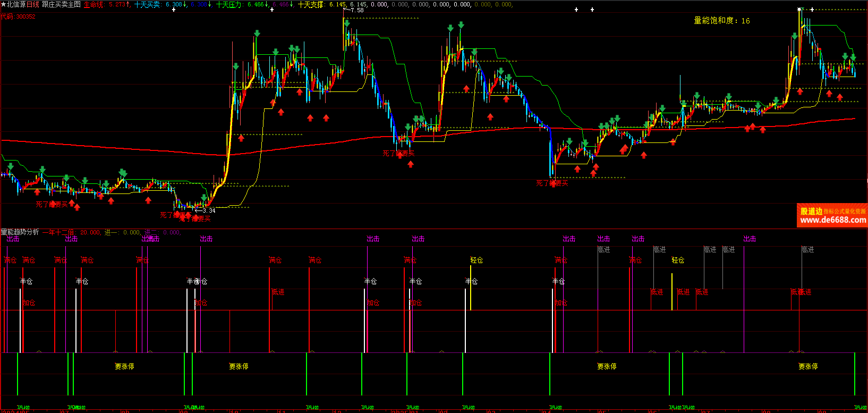The height and width of the screenshot is (413, 868).
Task: Select the 十天压力 indicator label
Action: click(x=229, y=4)
